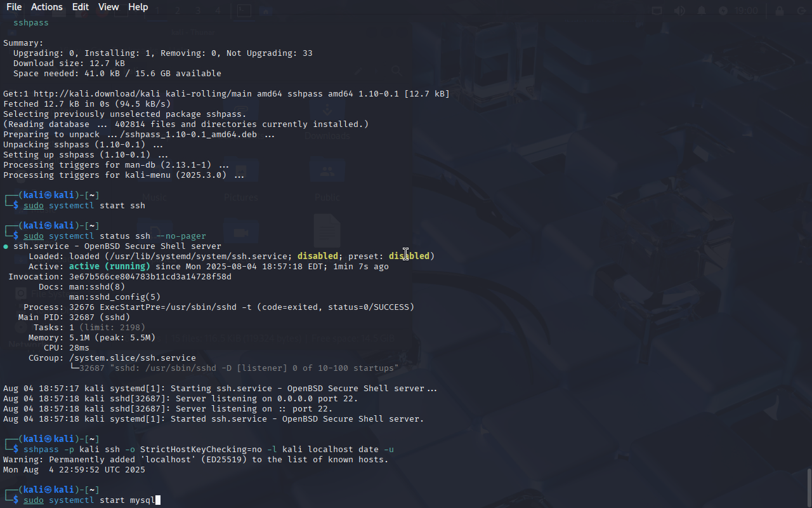Screen dimensions: 812x508
Task: Click the 'sshpass' text on the top line
Action: pos(31,23)
